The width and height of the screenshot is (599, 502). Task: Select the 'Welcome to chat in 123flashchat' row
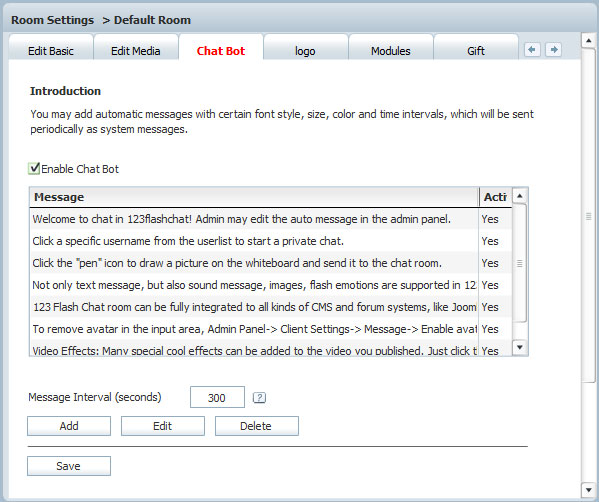click(x=270, y=219)
